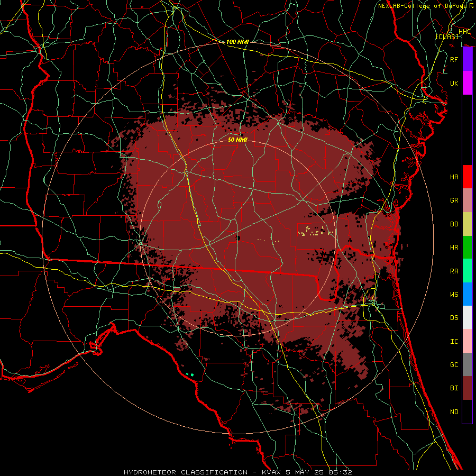The width and height of the screenshot is (476, 476).
Task: Click the 100 NMI range ring label
Action: click(x=237, y=42)
